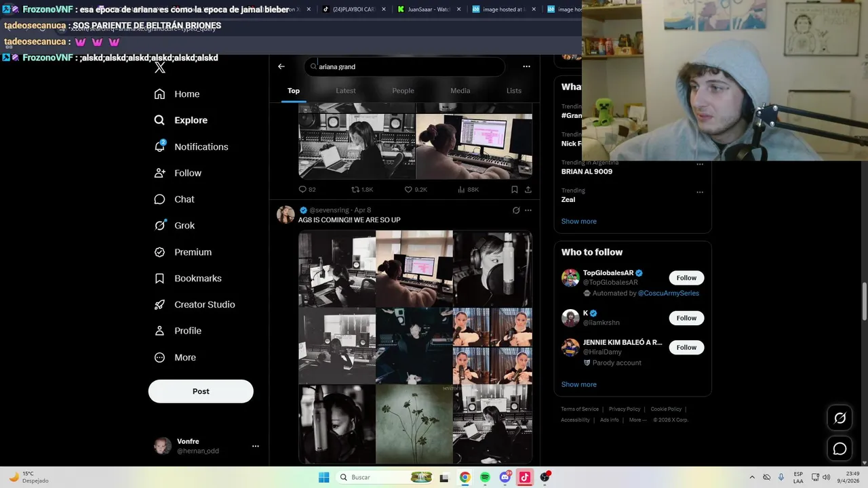Screen dimensions: 868x488
Task: Open Notifications with bell icon
Action: (191, 146)
